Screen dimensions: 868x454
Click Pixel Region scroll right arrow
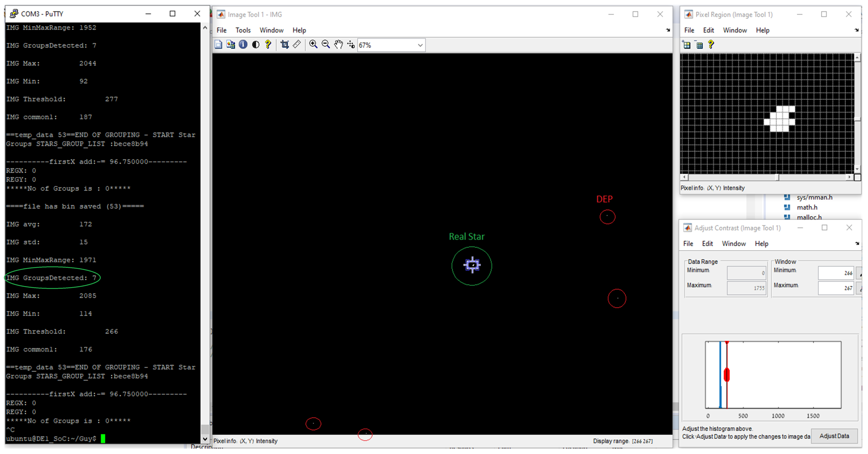(x=849, y=177)
